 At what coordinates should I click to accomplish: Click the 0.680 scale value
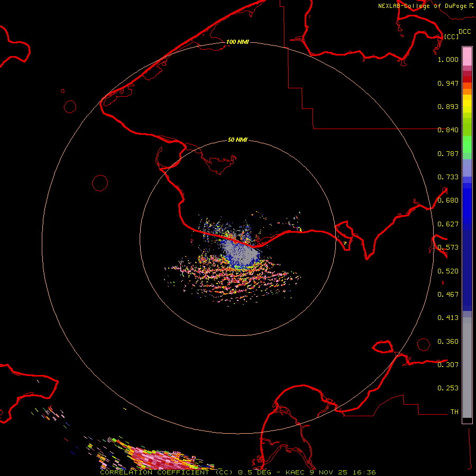[448, 200]
